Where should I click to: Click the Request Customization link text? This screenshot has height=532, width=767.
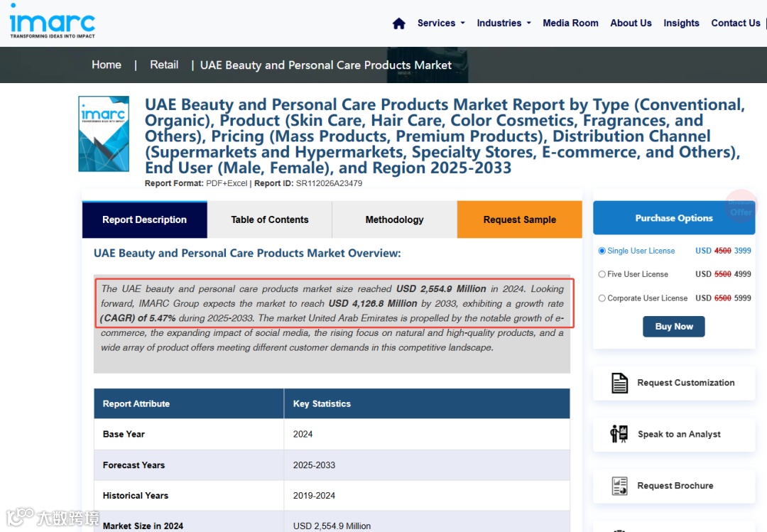click(686, 383)
